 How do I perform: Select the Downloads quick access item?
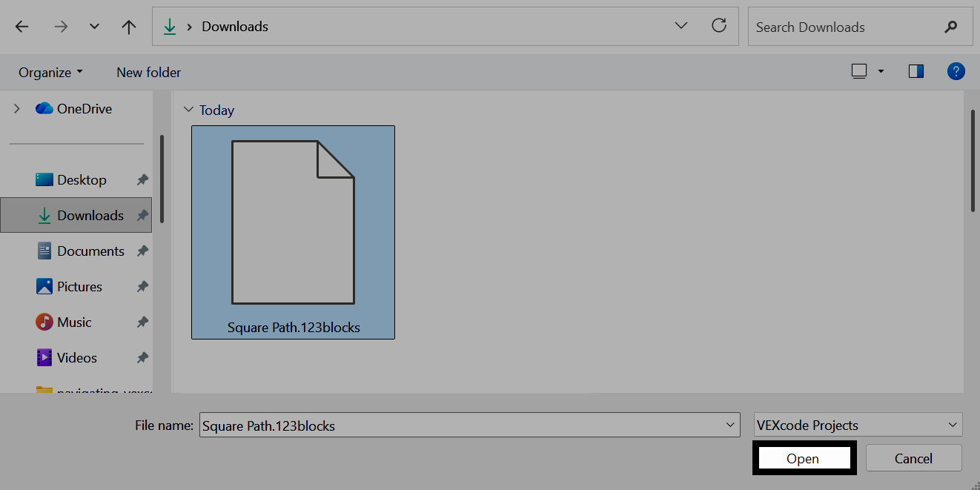[x=76, y=215]
